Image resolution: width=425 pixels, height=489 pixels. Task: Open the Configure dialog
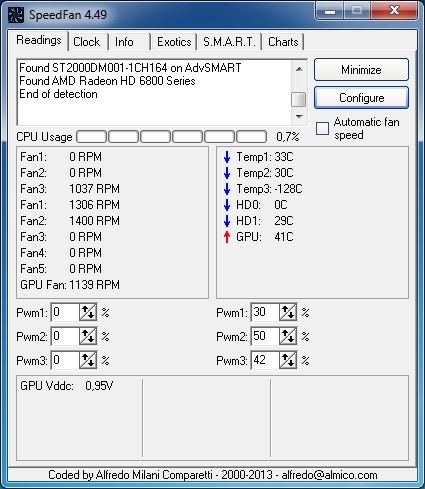pyautogui.click(x=361, y=98)
